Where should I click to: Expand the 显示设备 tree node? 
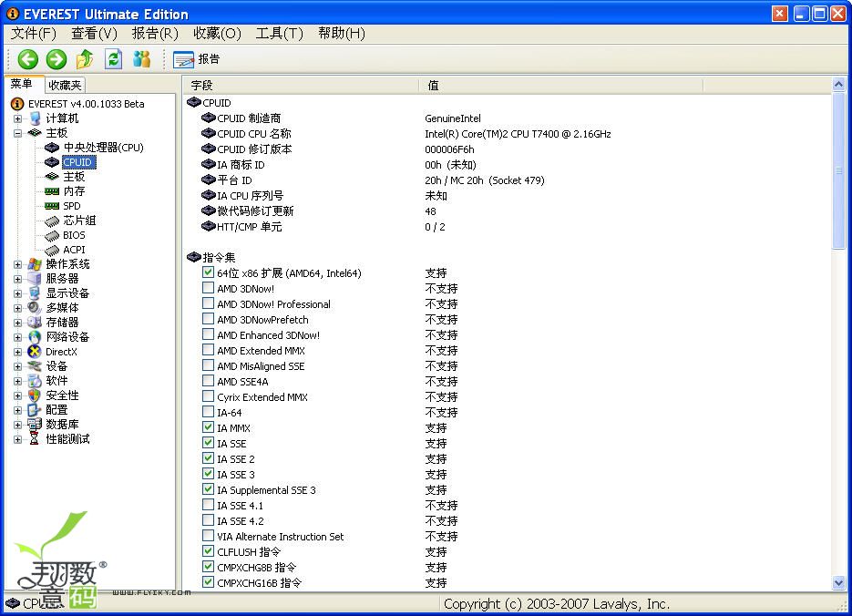tap(18, 294)
